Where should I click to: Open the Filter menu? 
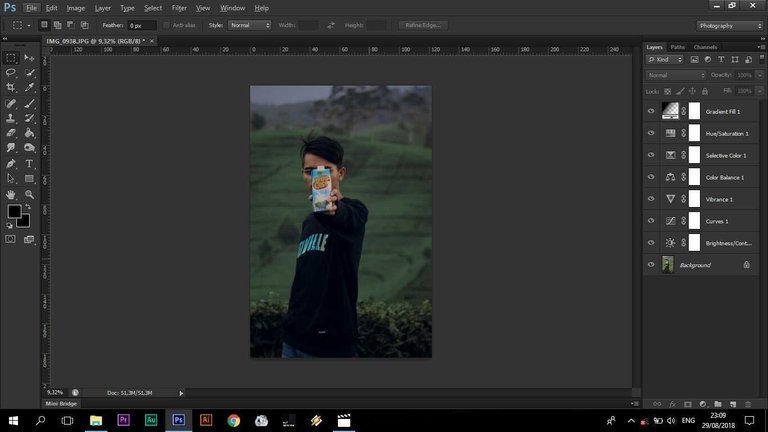point(179,8)
